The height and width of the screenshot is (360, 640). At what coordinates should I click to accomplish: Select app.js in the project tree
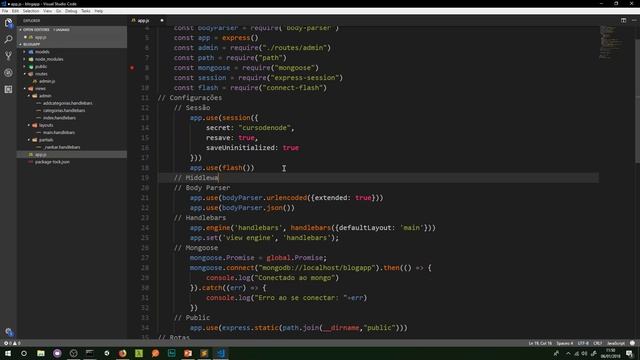tap(72, 155)
